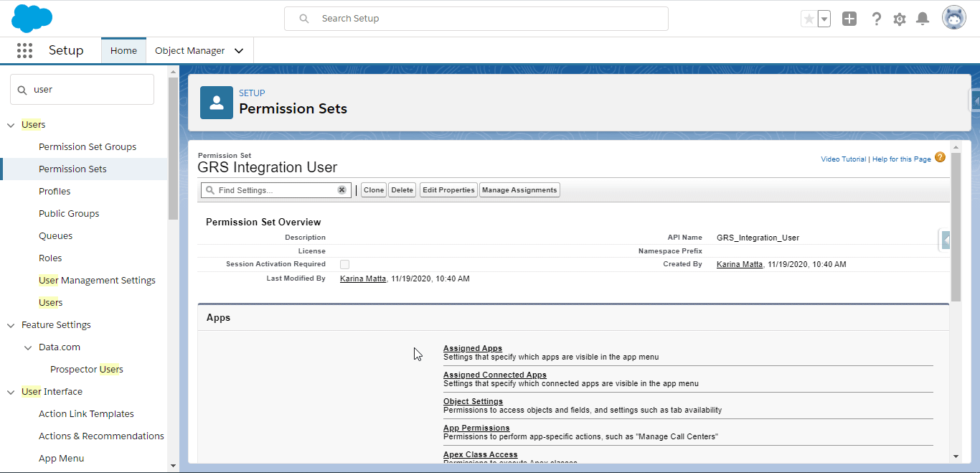Open the global actions plus icon
Screen dimensions: 980x473
(x=849, y=19)
